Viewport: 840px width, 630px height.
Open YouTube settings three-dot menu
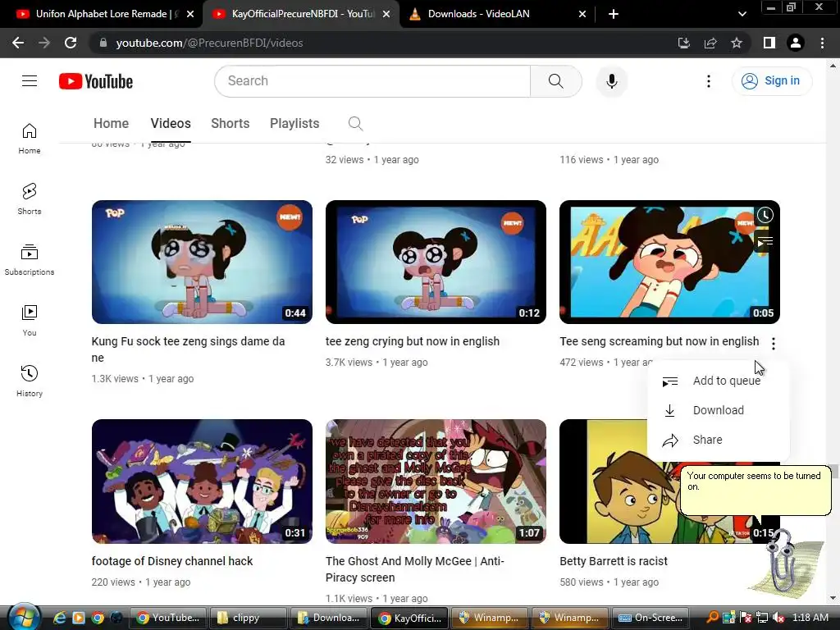tap(708, 81)
